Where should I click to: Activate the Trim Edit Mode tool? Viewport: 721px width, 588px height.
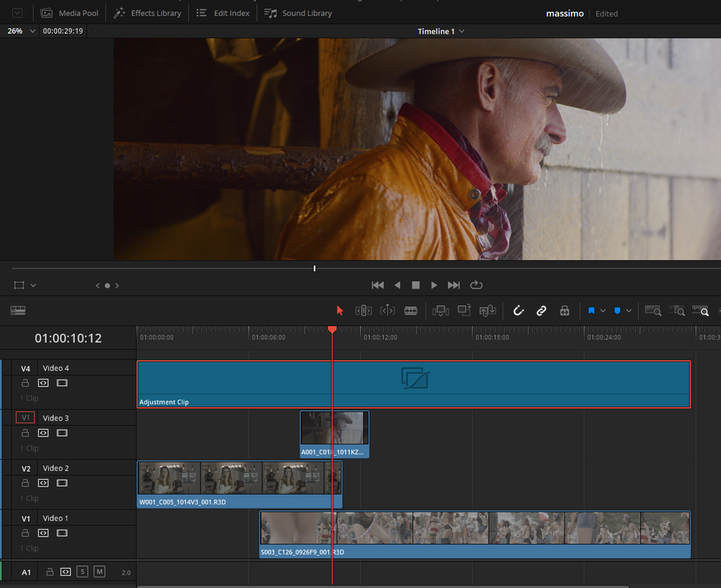pyautogui.click(x=363, y=311)
